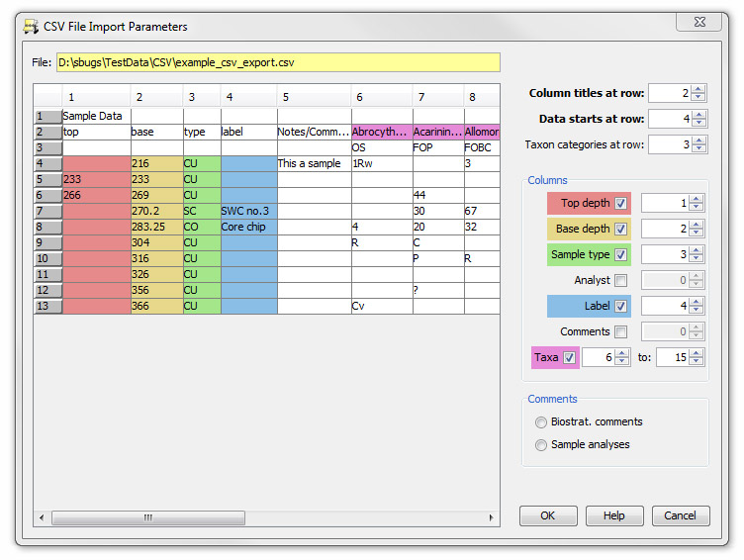Click the Data starts at row field
The width and height of the screenshot is (744, 560).
coord(670,119)
